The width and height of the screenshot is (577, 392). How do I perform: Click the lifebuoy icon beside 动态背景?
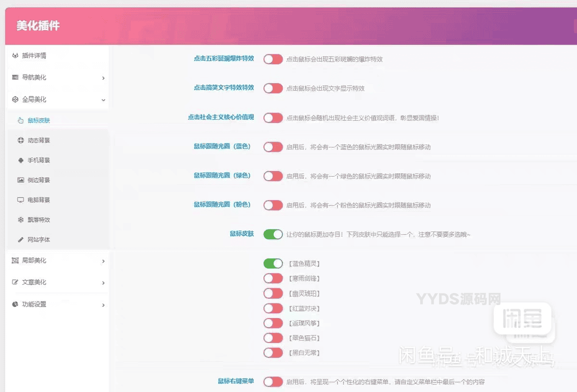(x=20, y=141)
